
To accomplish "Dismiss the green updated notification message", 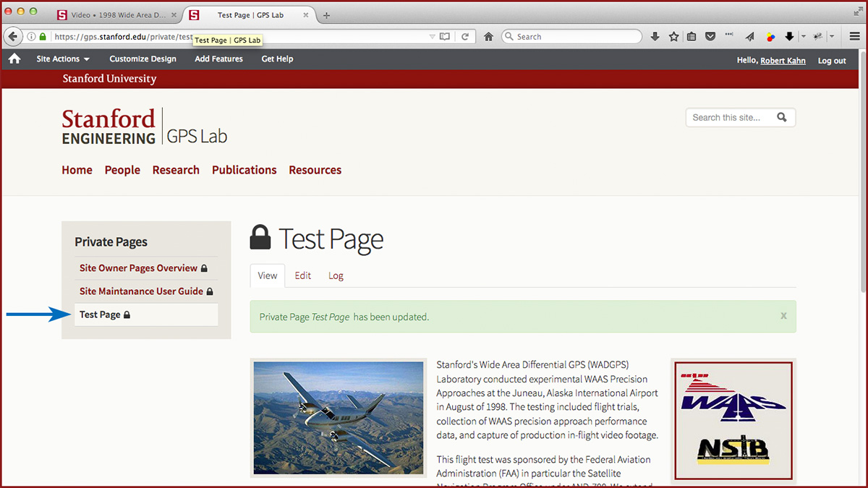I will (x=783, y=316).
